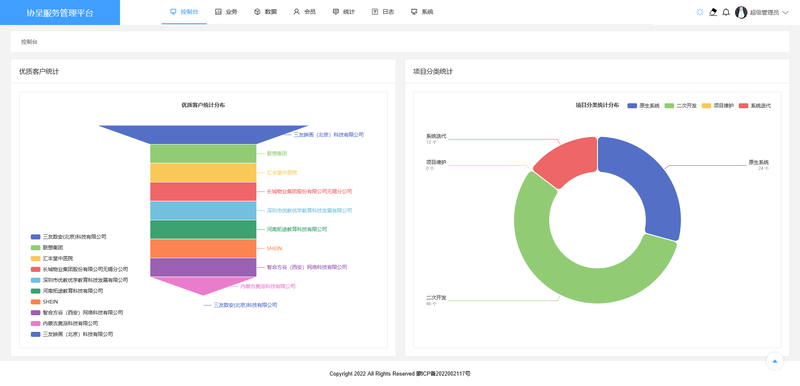Toggle the 河南 education company legend entry

click(x=67, y=291)
